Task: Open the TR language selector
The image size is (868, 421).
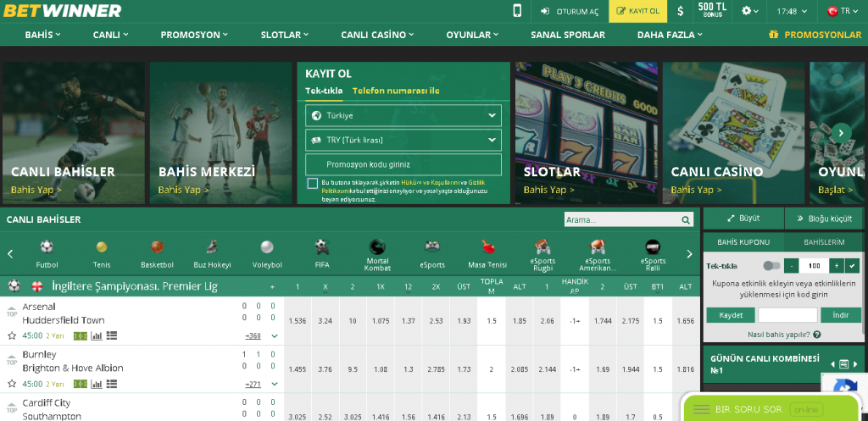Action: click(843, 11)
